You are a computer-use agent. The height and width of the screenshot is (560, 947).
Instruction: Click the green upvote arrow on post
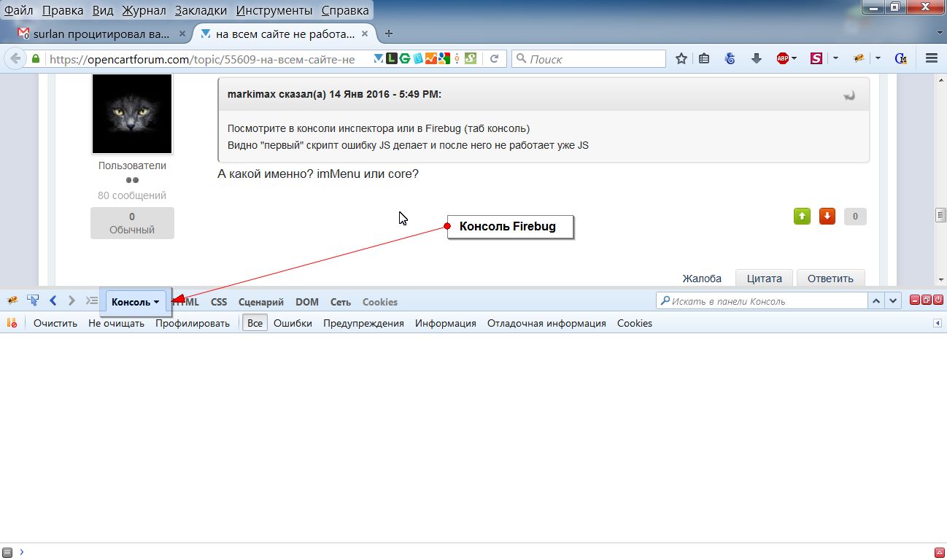802,216
